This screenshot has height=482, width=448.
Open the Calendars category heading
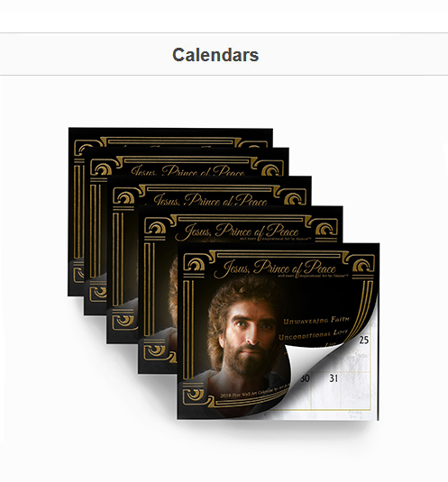click(215, 55)
